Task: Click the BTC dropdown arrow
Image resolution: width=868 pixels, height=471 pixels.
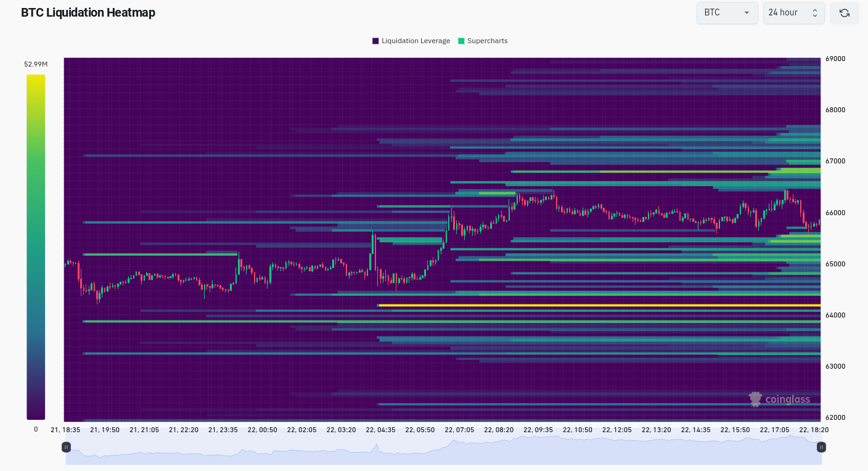Action: point(747,13)
